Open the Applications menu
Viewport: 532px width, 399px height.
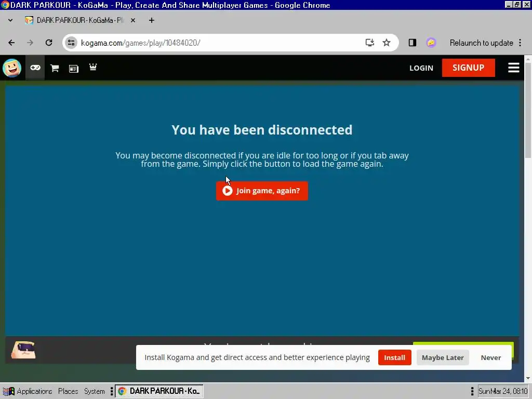tap(28, 391)
